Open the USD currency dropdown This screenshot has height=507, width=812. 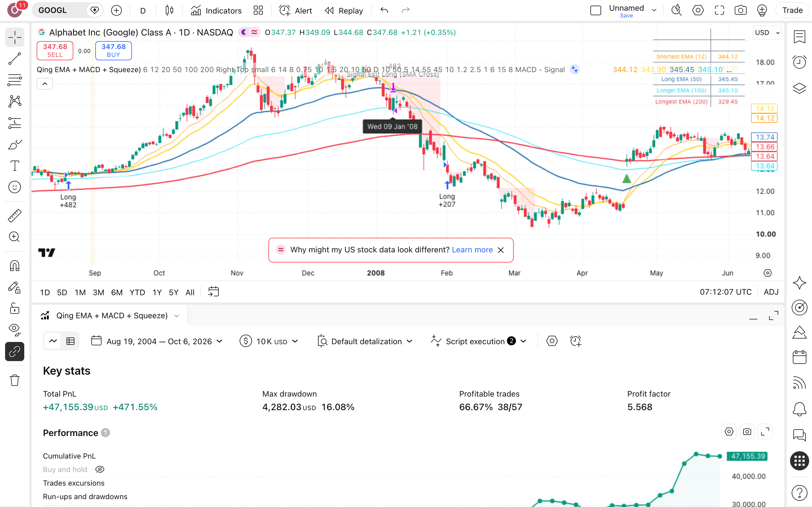(767, 32)
